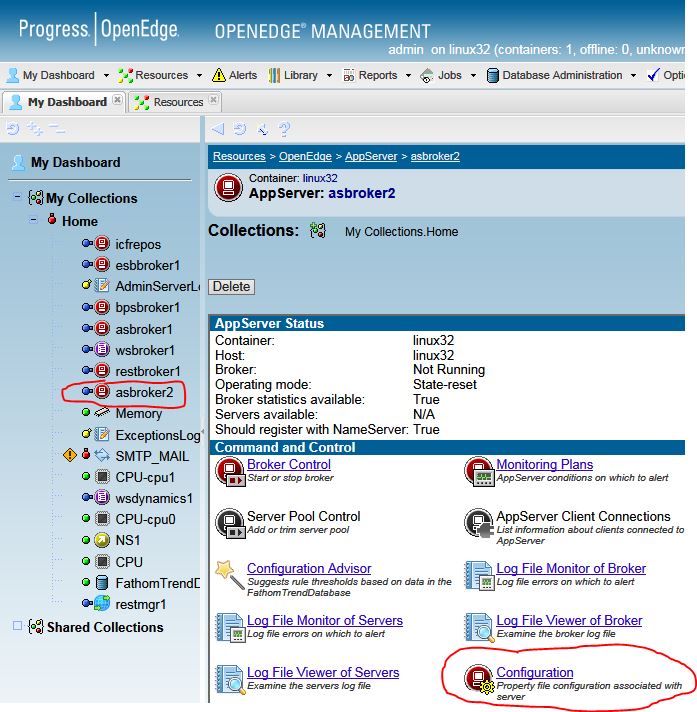This screenshot has width=697, height=712.
Task: Click the Configuration gear icon
Action: [x=479, y=680]
